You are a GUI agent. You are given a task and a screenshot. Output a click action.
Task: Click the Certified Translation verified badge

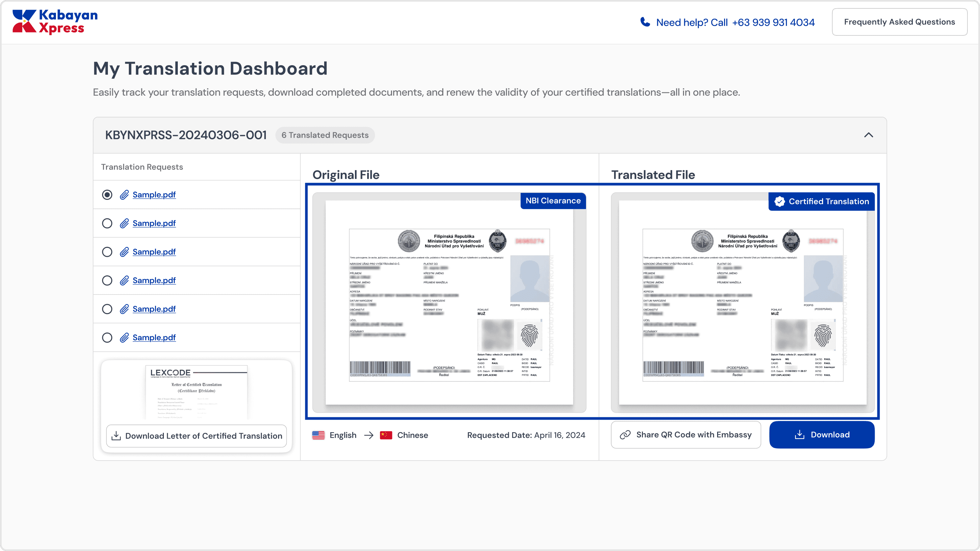coord(822,202)
